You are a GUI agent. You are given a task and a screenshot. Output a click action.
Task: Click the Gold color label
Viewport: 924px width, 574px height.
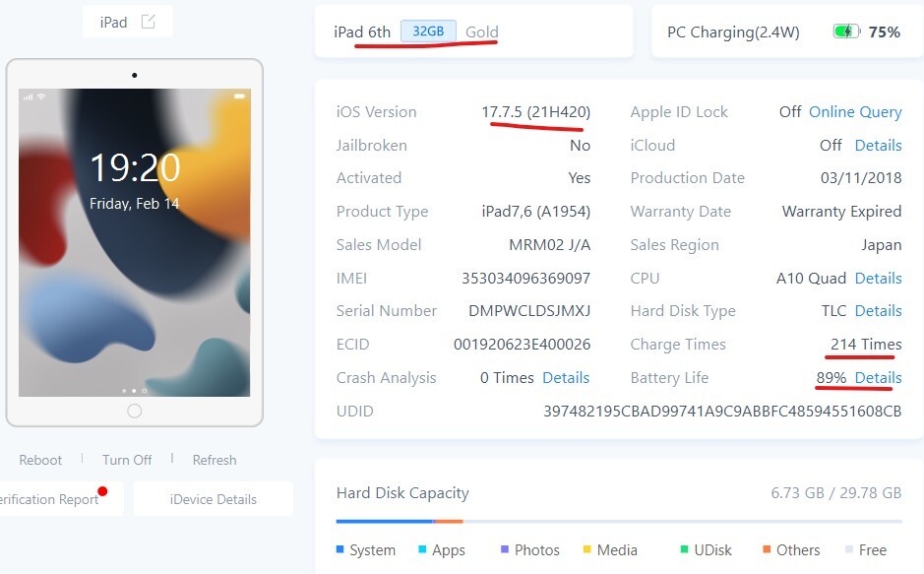(482, 32)
